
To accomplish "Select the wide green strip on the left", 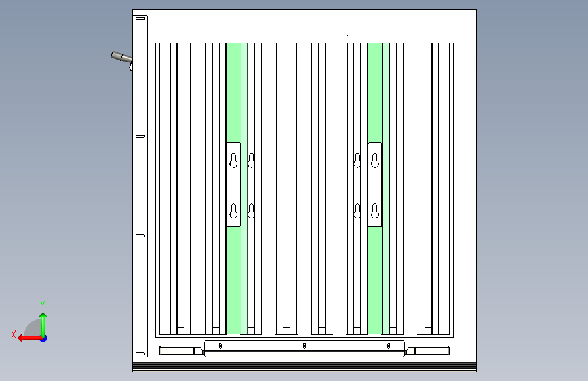I will [x=233, y=93].
